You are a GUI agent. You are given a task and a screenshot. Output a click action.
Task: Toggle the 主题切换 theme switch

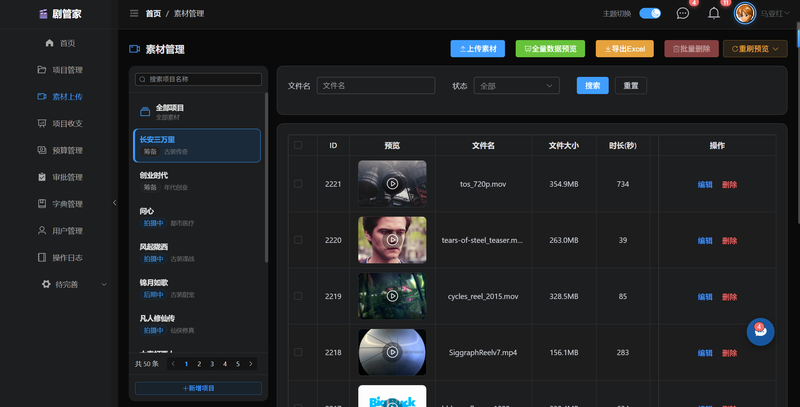650,13
